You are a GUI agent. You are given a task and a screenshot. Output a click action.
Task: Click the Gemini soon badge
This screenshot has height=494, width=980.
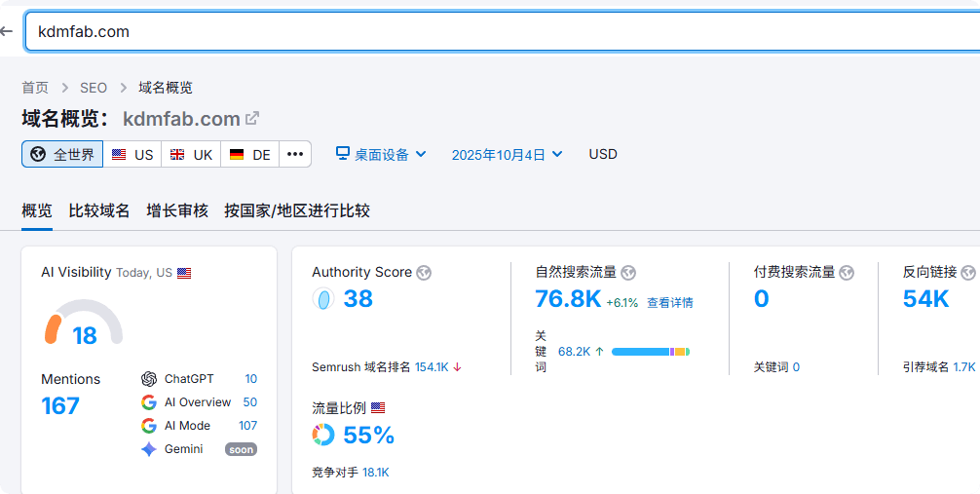click(242, 449)
